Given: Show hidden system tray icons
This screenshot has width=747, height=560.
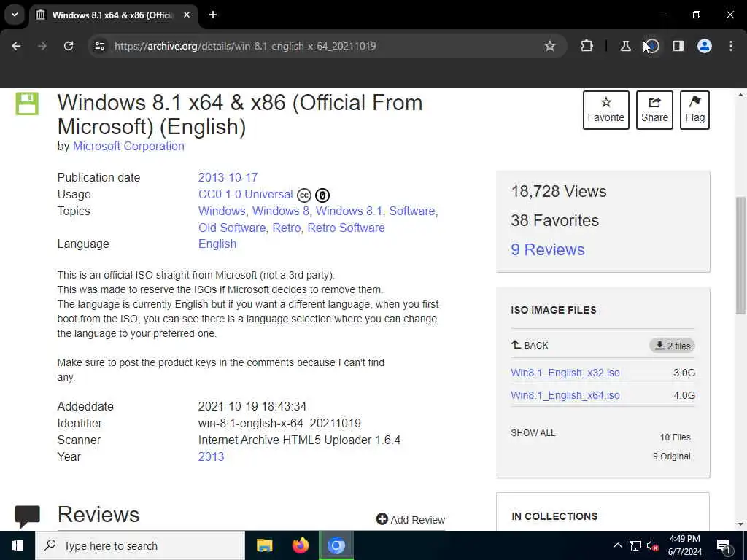Looking at the screenshot, I should tap(617, 545).
